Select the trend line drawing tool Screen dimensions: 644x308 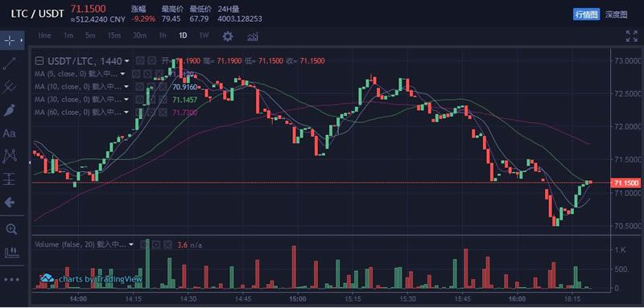click(x=10, y=64)
